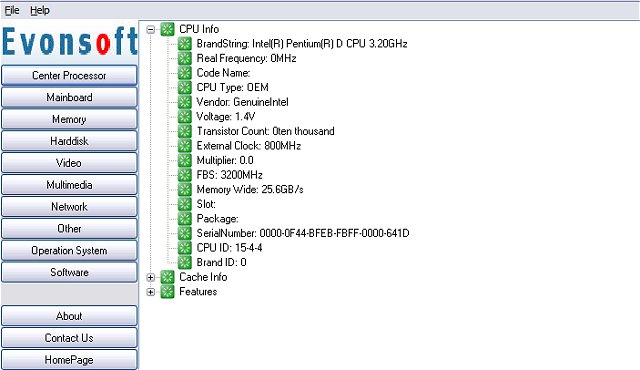Open the HomePage button
The image size is (640, 370).
tap(69, 360)
